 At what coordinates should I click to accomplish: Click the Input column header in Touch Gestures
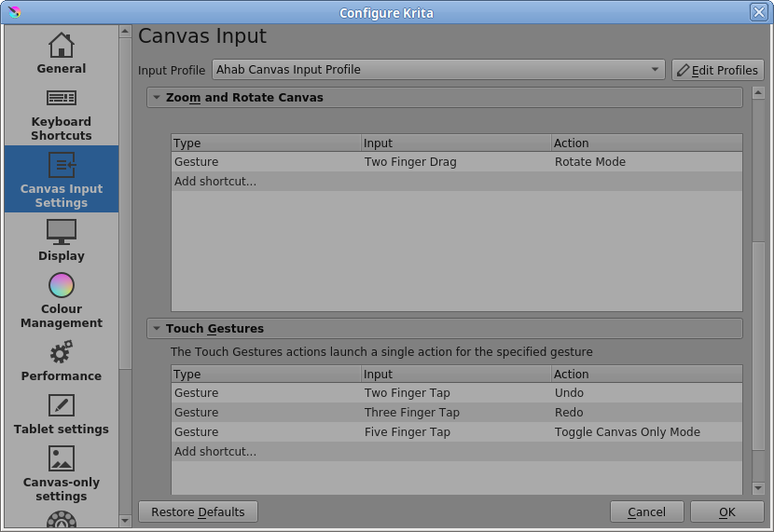click(456, 374)
